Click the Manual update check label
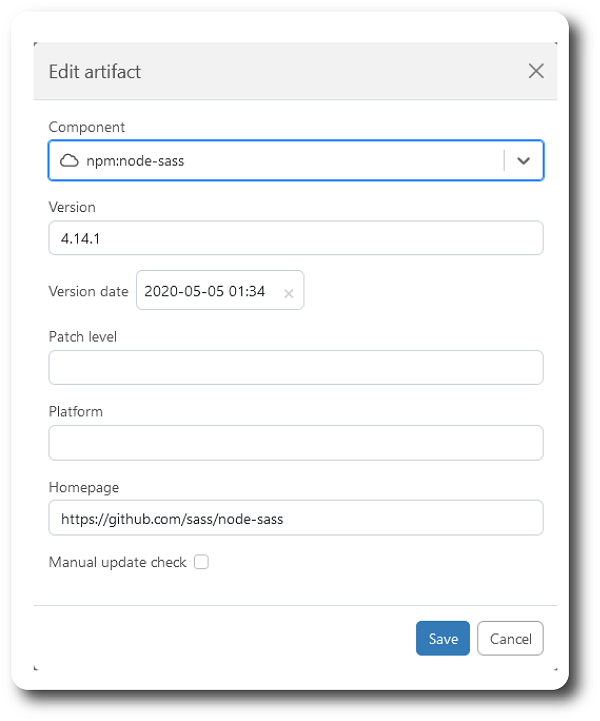 (x=118, y=562)
